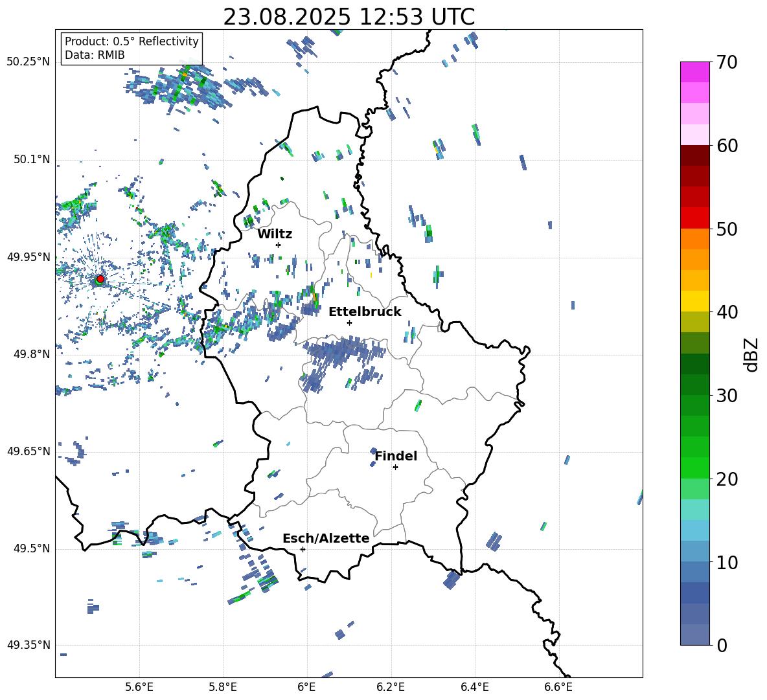The width and height of the screenshot is (767, 700).
Task: Click the yellow 40 dBZ colorbar swatch
Action: pyautogui.click(x=695, y=301)
